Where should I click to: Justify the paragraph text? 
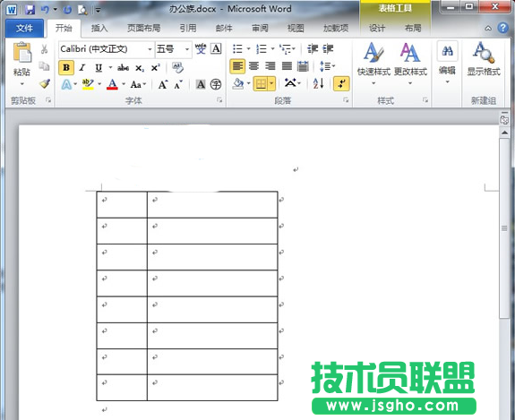coord(287,66)
